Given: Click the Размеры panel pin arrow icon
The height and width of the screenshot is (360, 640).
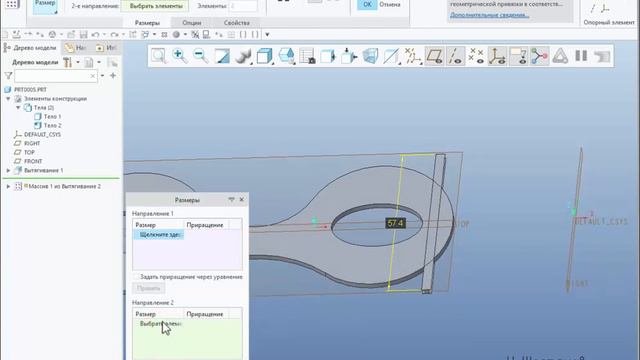Looking at the screenshot, I should [231, 200].
